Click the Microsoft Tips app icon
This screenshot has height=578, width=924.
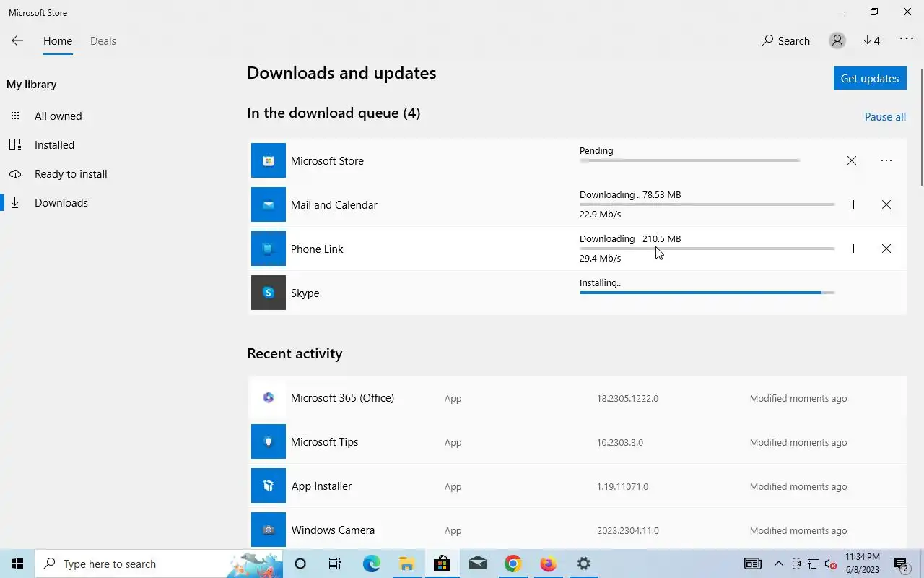tap(269, 441)
